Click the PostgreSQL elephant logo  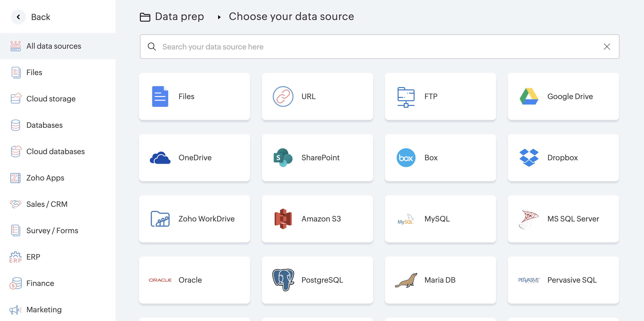coord(283,280)
